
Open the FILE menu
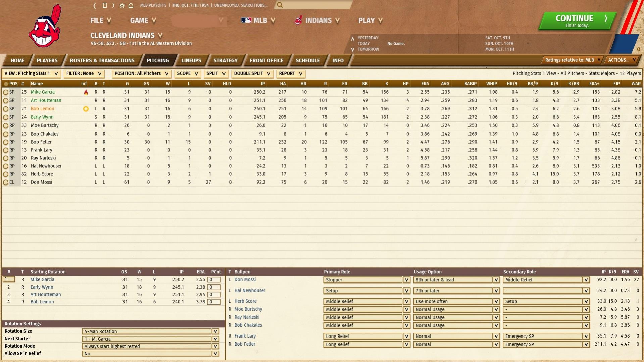[100, 20]
